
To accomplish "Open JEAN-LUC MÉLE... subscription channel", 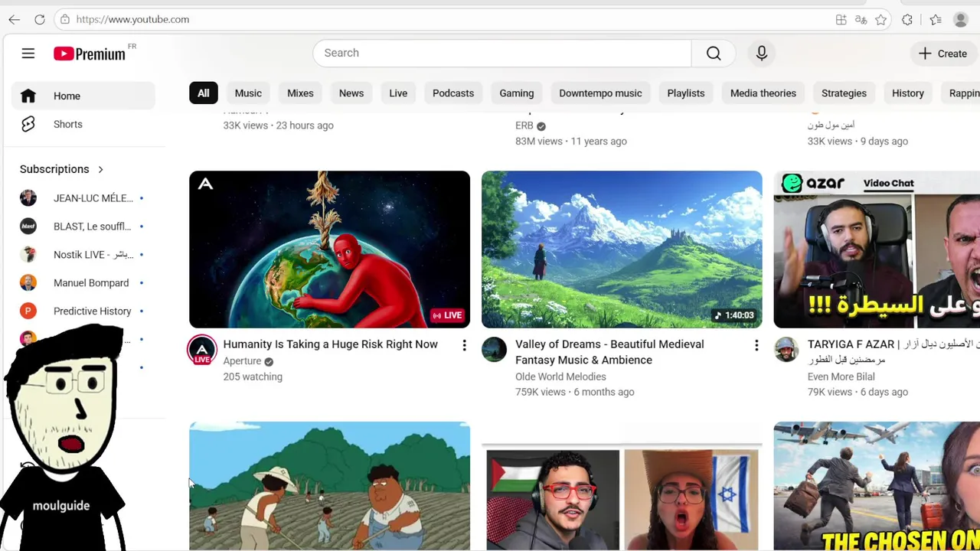I will click(83, 198).
